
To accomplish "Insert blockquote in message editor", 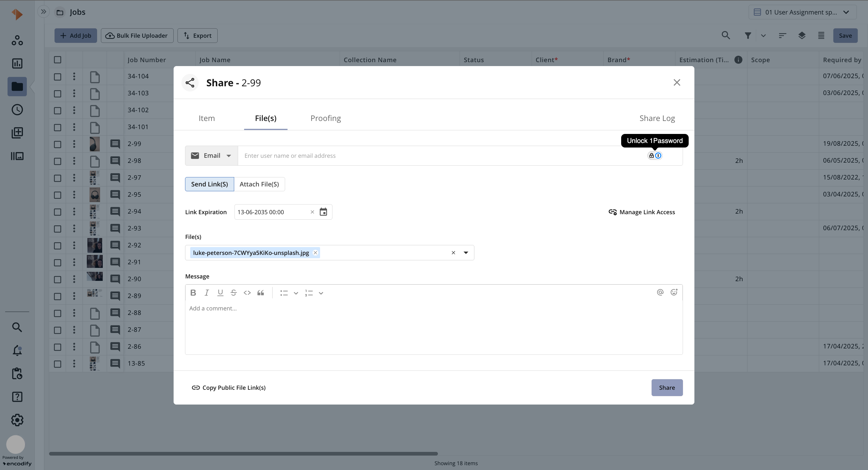I will tap(260, 293).
